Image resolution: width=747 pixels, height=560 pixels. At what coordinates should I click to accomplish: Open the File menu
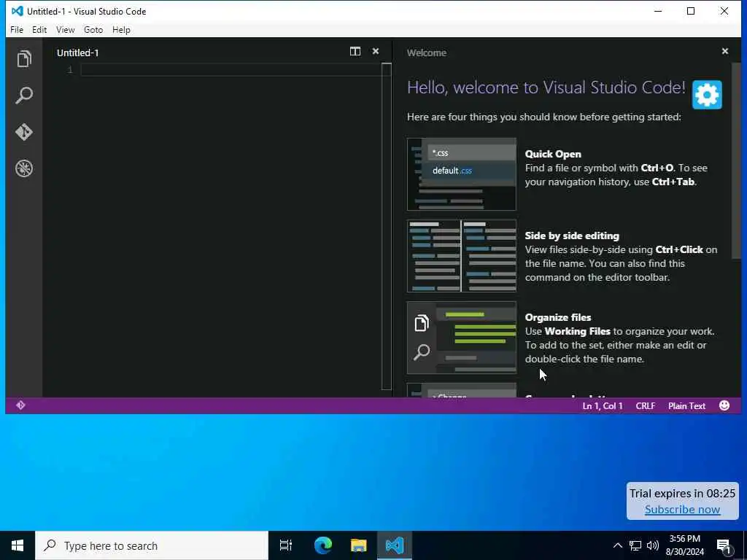coord(17,29)
